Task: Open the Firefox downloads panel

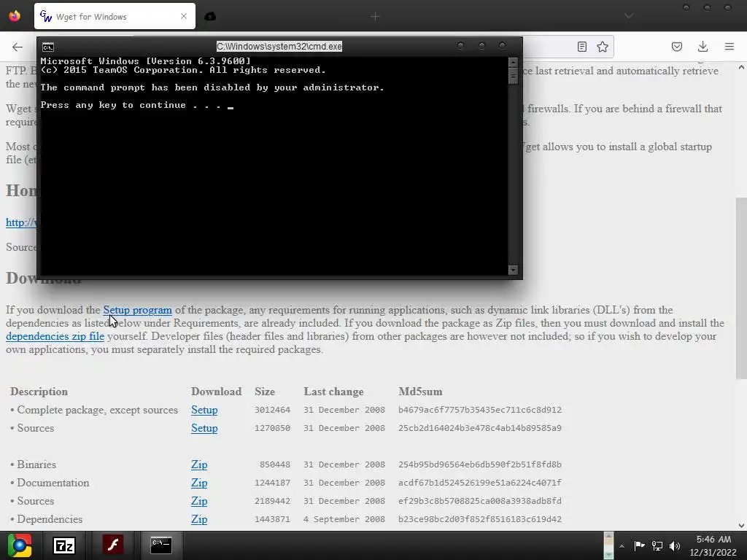Action: click(x=703, y=47)
